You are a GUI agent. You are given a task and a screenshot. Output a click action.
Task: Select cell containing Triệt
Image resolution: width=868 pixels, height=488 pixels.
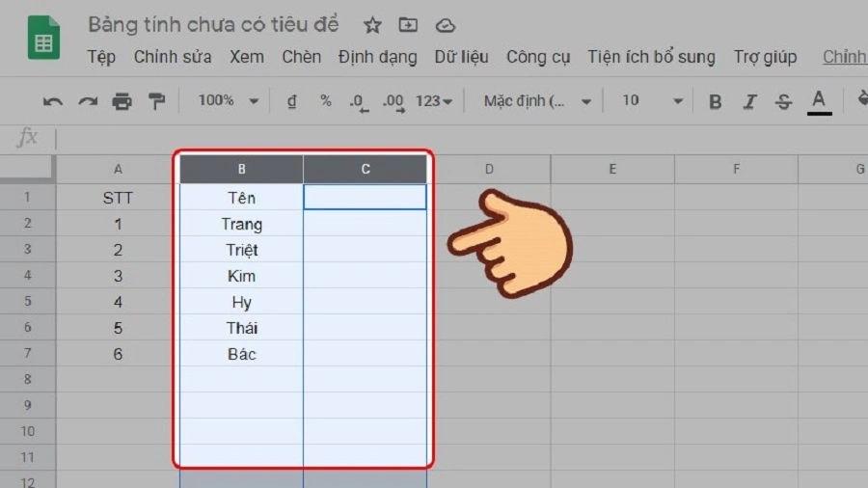tap(241, 250)
